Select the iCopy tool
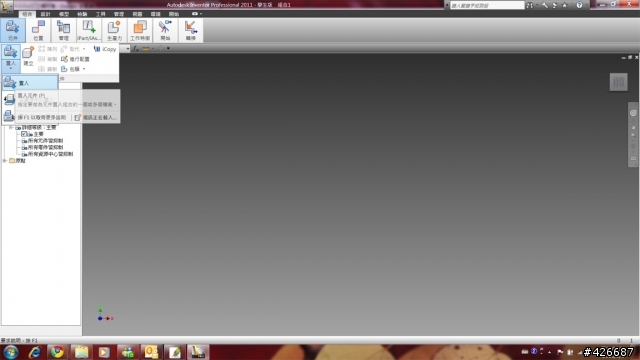 [105, 49]
